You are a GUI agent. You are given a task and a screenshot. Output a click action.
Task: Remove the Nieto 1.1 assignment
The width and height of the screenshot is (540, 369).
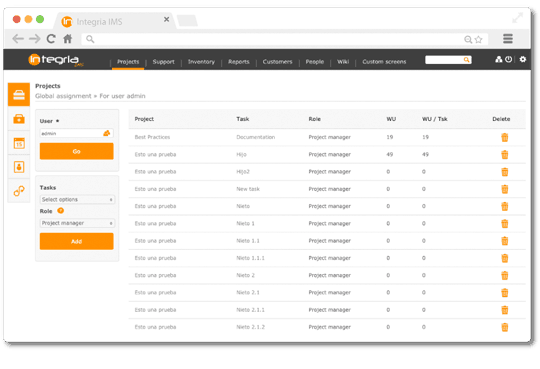[x=505, y=241]
